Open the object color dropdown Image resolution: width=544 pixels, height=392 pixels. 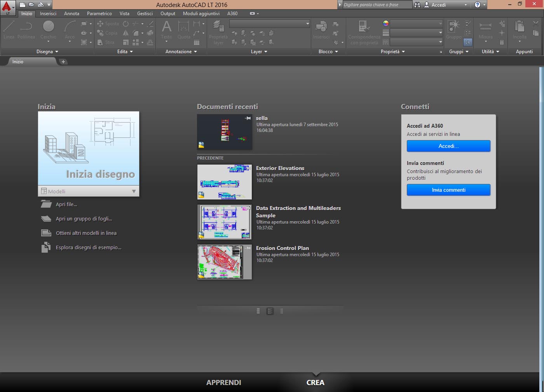[x=416, y=23]
